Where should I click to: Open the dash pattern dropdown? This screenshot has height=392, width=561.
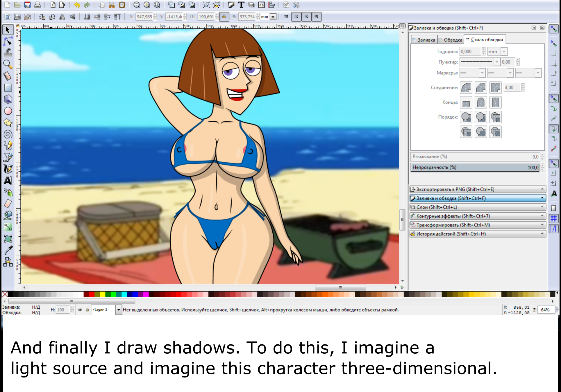[497, 62]
